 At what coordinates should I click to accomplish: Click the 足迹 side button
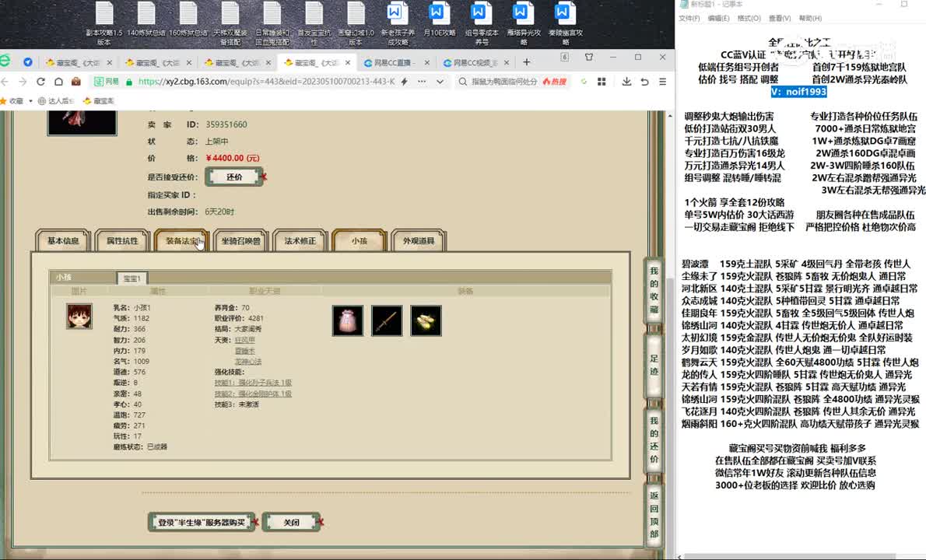(654, 365)
